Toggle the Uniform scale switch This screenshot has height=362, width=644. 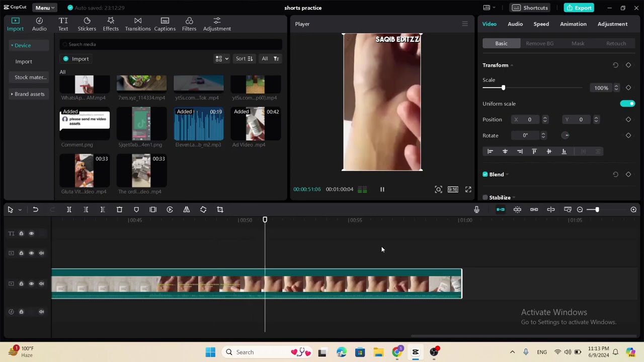[x=627, y=104]
